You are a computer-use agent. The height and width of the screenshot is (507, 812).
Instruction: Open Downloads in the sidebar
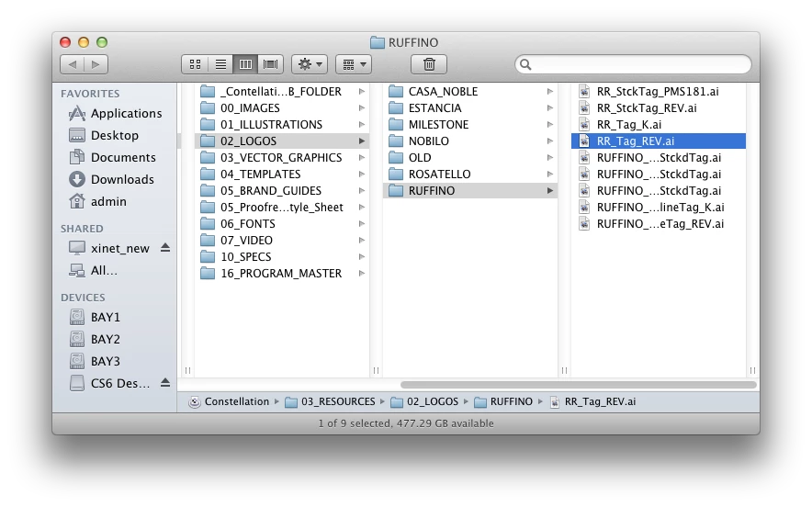[x=111, y=180]
